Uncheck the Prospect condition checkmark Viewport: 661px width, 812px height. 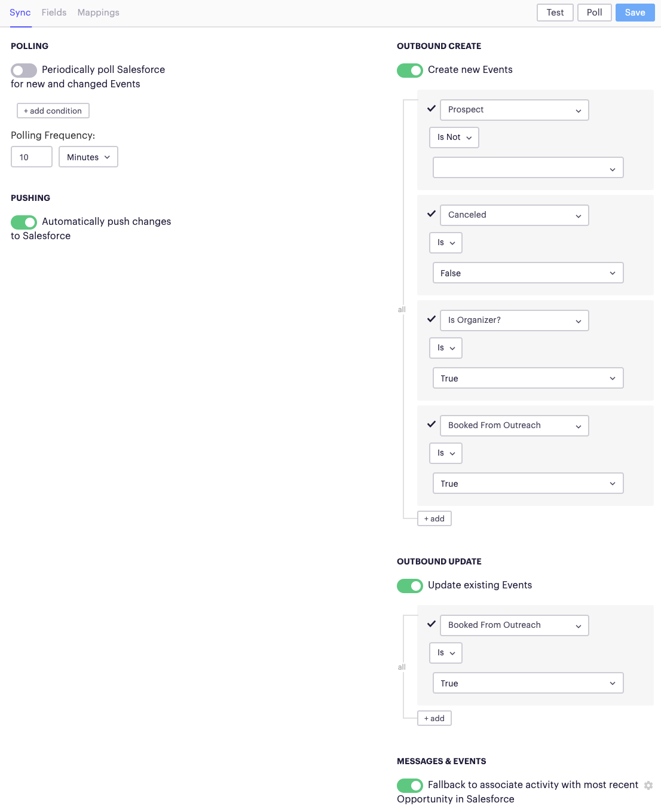[x=432, y=109]
